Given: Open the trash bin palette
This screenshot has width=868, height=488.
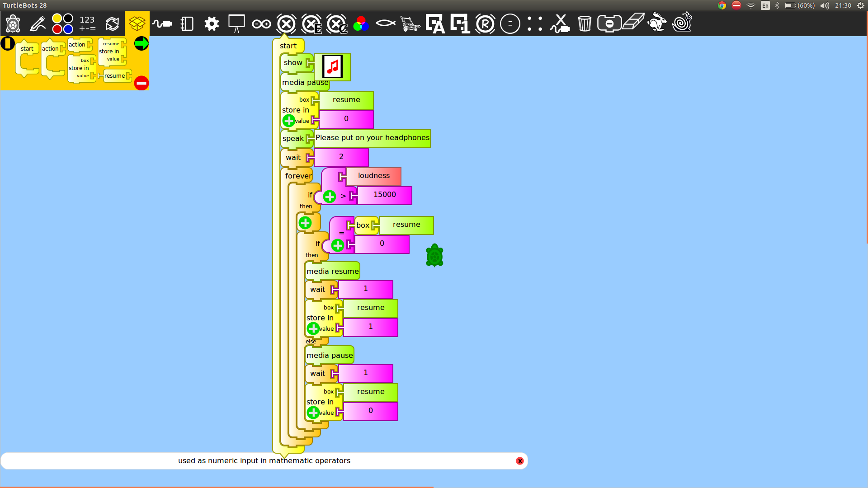Looking at the screenshot, I should coord(585,23).
